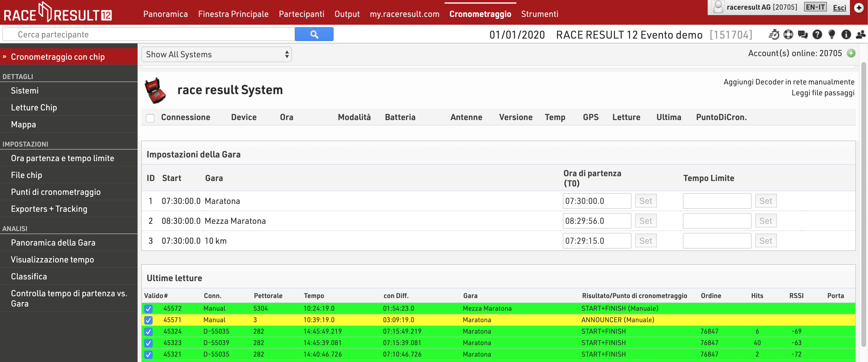Open Exporters + Tracking

click(x=69, y=209)
